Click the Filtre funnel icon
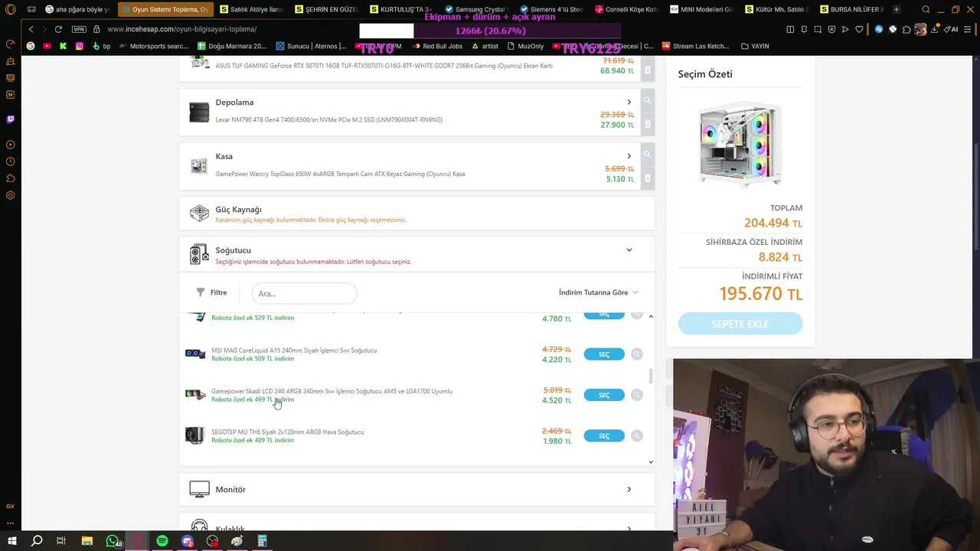Screen dimensions: 980x551 tap(201, 292)
